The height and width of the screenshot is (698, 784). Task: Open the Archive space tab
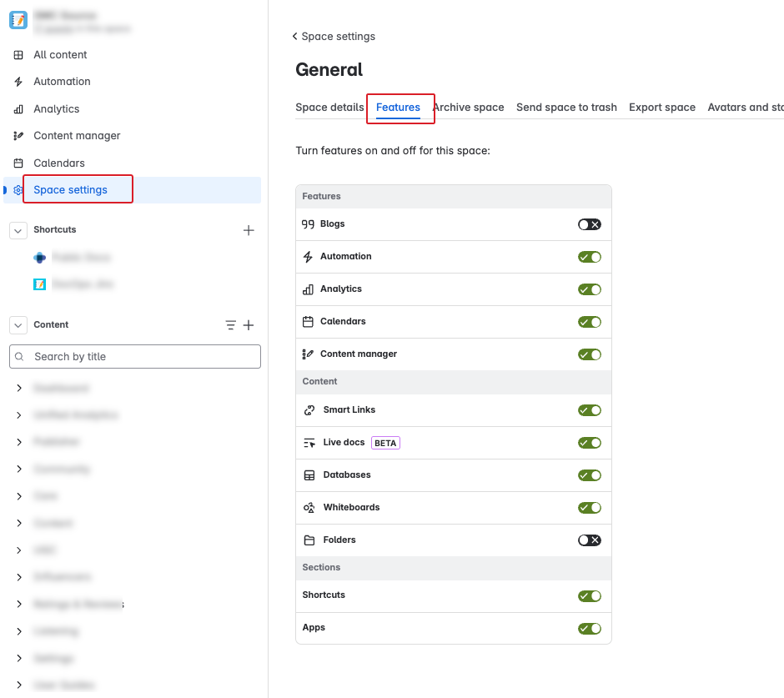pos(469,108)
